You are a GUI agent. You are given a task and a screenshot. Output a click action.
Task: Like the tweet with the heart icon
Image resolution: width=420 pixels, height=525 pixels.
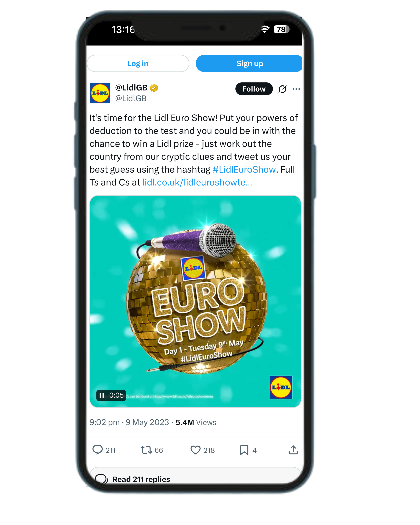point(195,450)
